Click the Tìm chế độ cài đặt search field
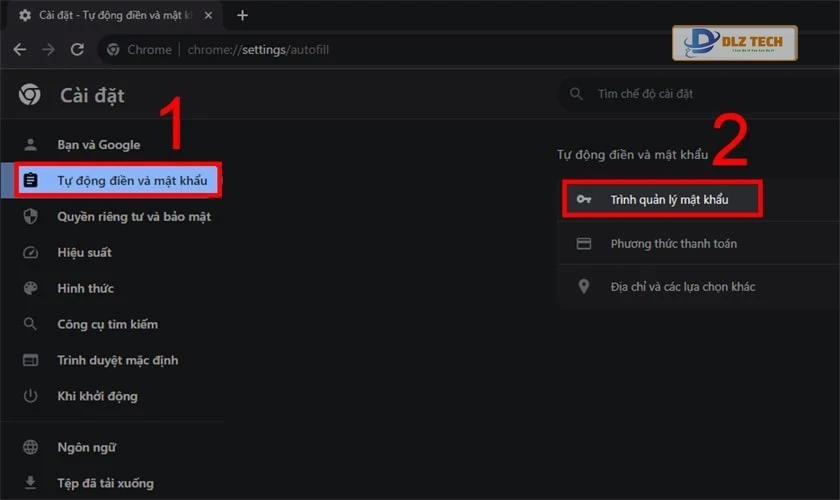The image size is (840, 500). click(690, 94)
